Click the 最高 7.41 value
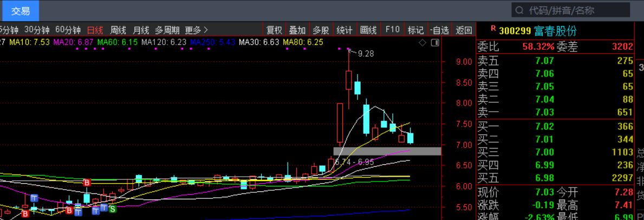Screen dimensions: 644x220 (x=624, y=205)
